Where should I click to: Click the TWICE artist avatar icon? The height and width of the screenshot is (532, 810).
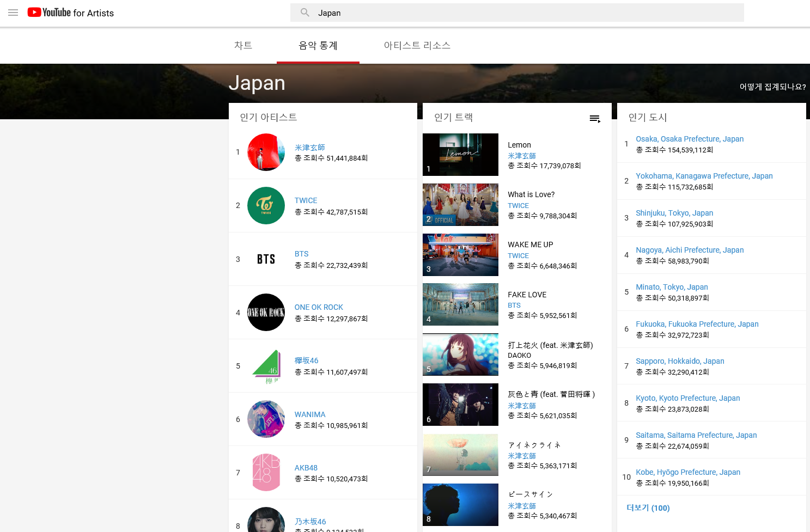coord(266,206)
